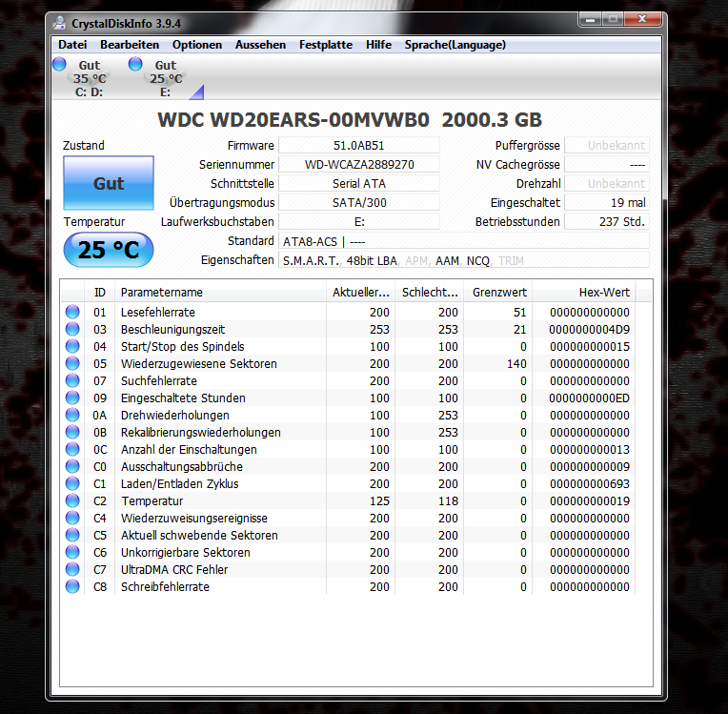728x714 pixels.
Task: Click the Puffergrösse Unbekannt field
Action: point(607,146)
